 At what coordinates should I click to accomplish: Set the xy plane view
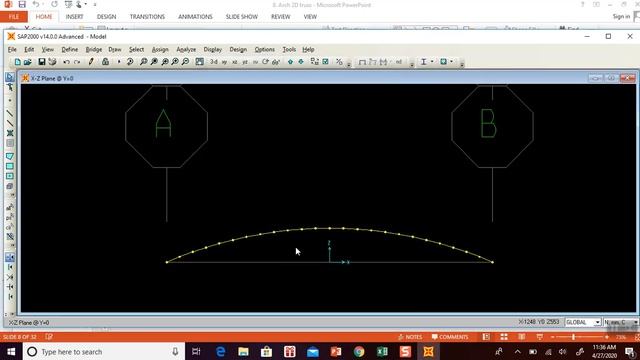point(224,62)
